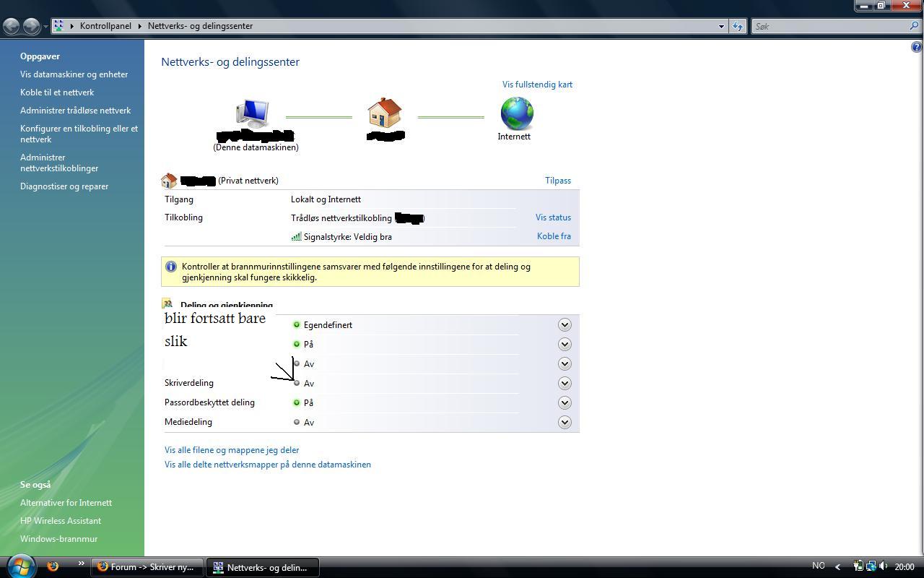Click the magnifying glass search icon
Screen dimensions: 924x578
point(915,27)
